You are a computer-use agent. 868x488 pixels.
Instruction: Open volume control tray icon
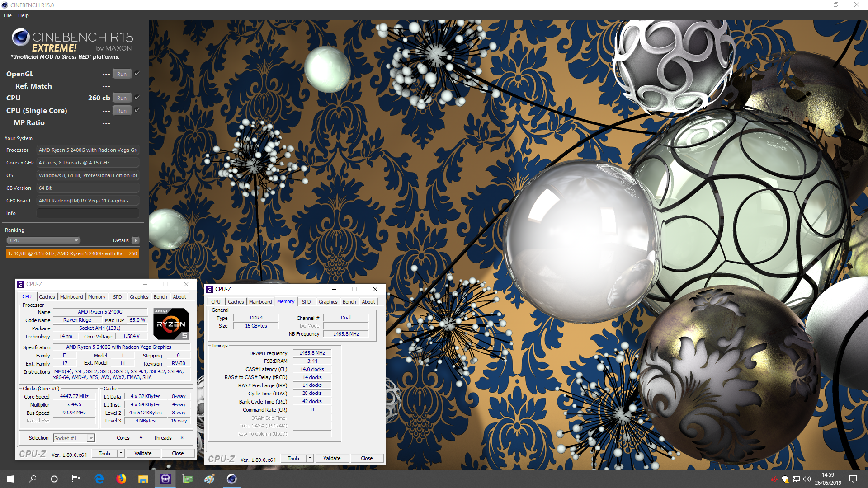pyautogui.click(x=807, y=479)
